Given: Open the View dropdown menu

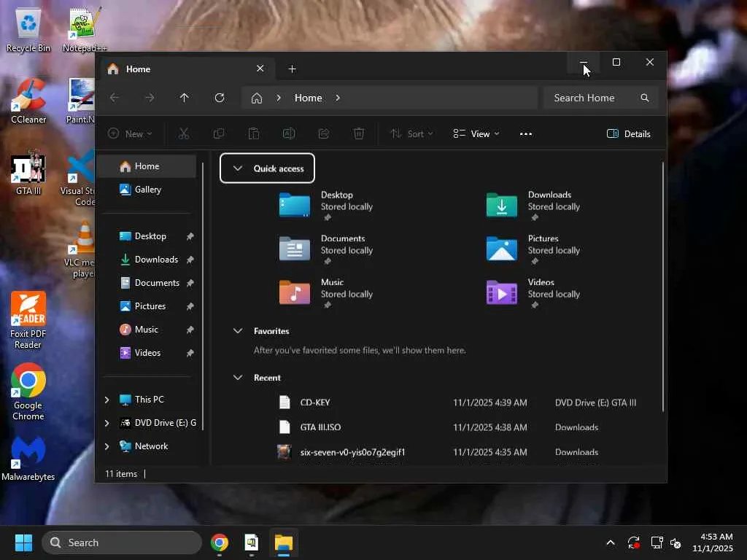Looking at the screenshot, I should tap(476, 133).
